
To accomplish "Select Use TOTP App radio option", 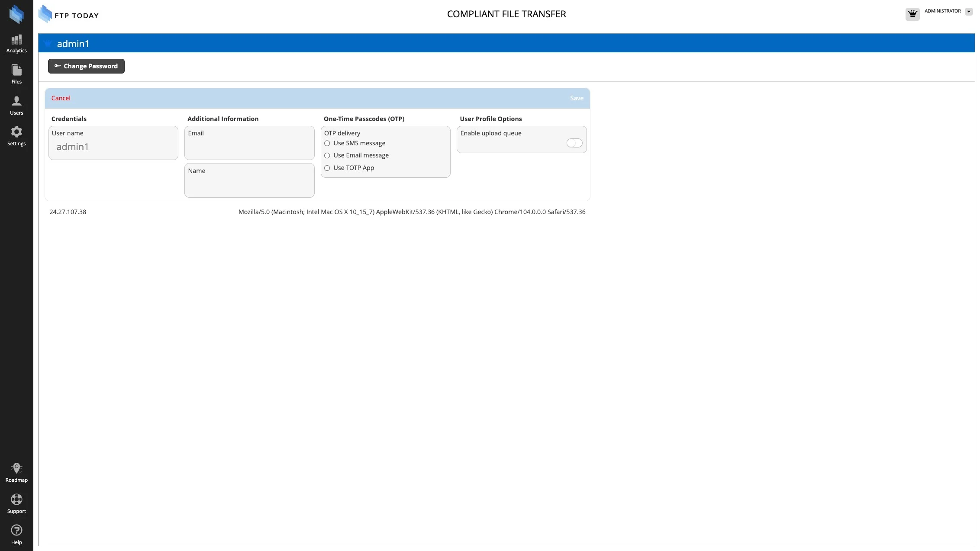I will tap(327, 168).
